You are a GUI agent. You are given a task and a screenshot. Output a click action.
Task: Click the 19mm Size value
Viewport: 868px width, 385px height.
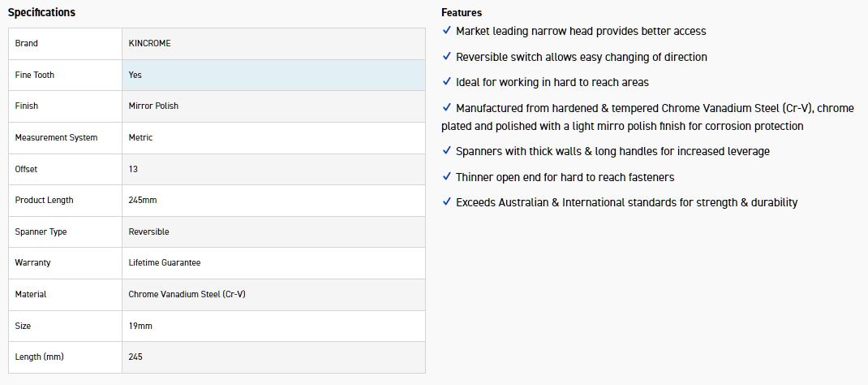point(140,326)
